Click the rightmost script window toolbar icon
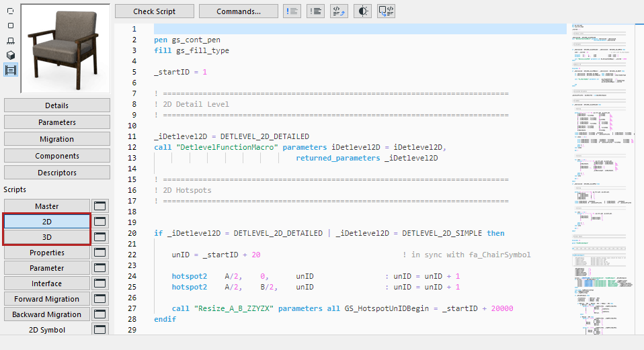The image size is (644, 350). pos(386,11)
